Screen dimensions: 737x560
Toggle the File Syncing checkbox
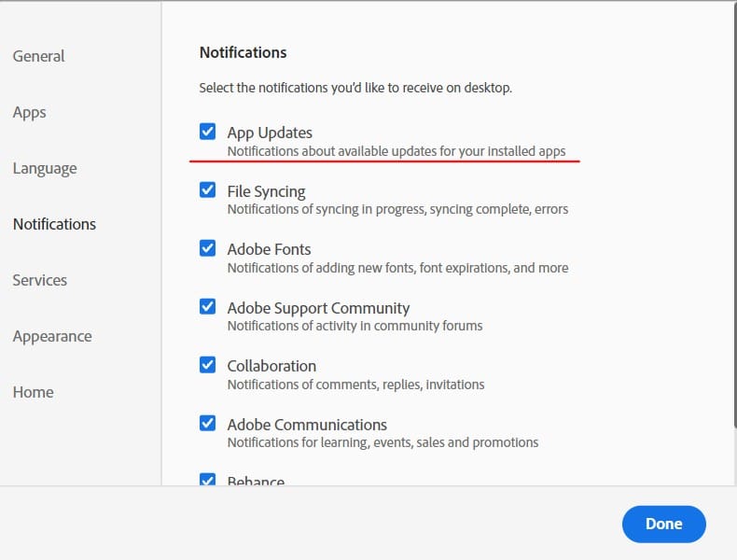208,190
